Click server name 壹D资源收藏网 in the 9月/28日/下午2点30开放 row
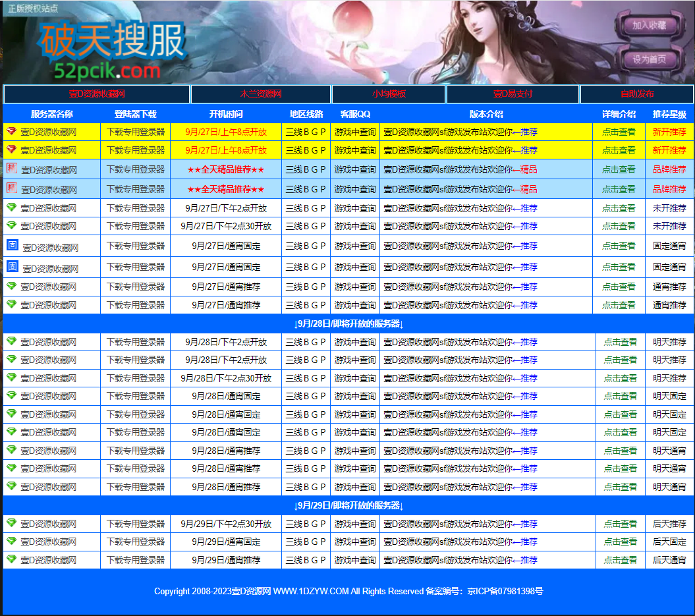 pyautogui.click(x=48, y=378)
